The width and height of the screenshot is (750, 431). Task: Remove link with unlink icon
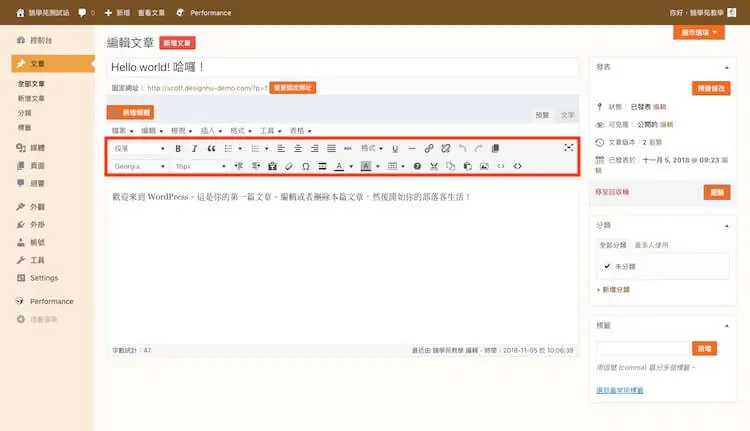point(446,149)
